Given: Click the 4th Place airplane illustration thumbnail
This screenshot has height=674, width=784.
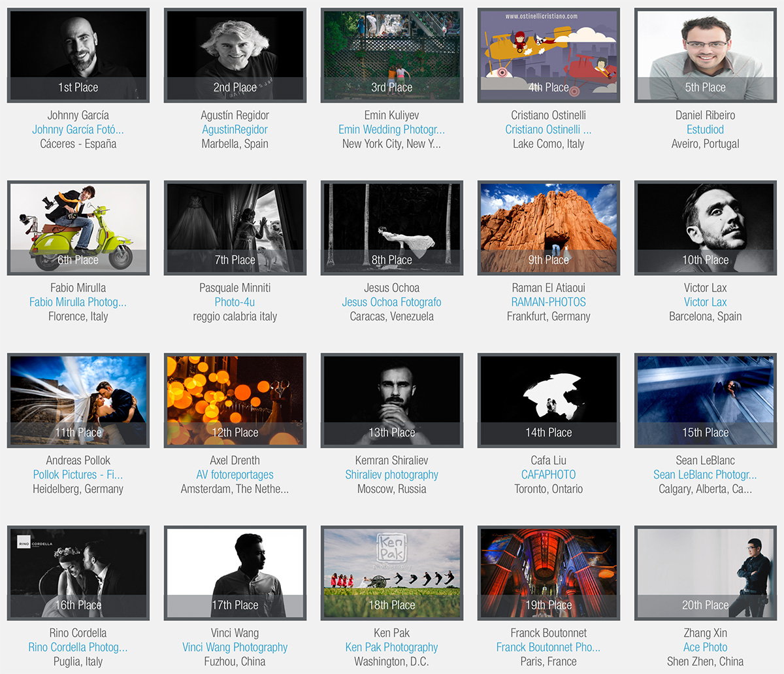Looking at the screenshot, I should 549,56.
